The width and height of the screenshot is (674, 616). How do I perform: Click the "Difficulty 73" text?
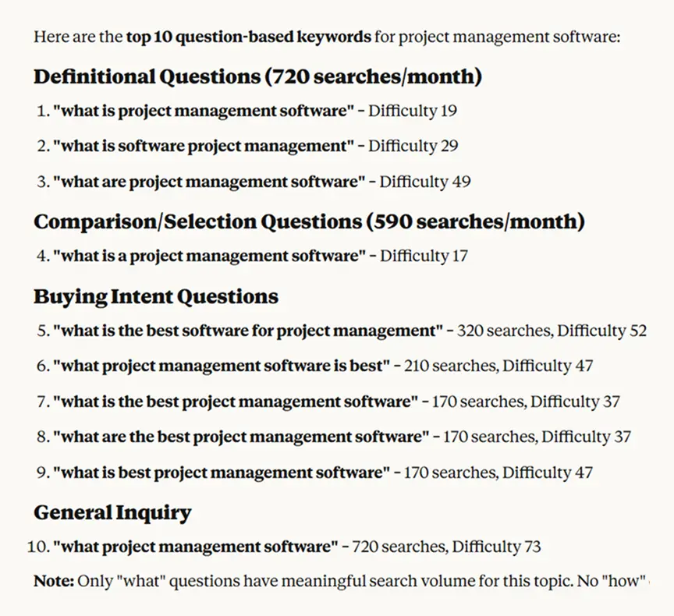tap(496, 547)
